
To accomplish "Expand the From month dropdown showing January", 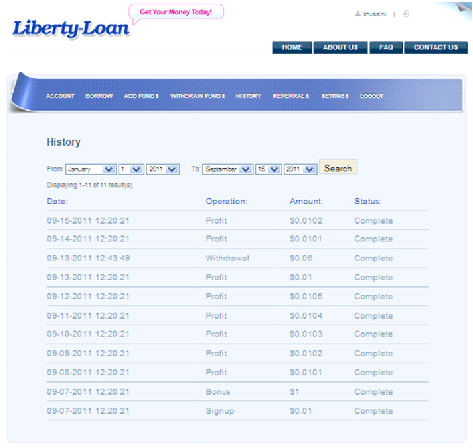I will coord(91,169).
